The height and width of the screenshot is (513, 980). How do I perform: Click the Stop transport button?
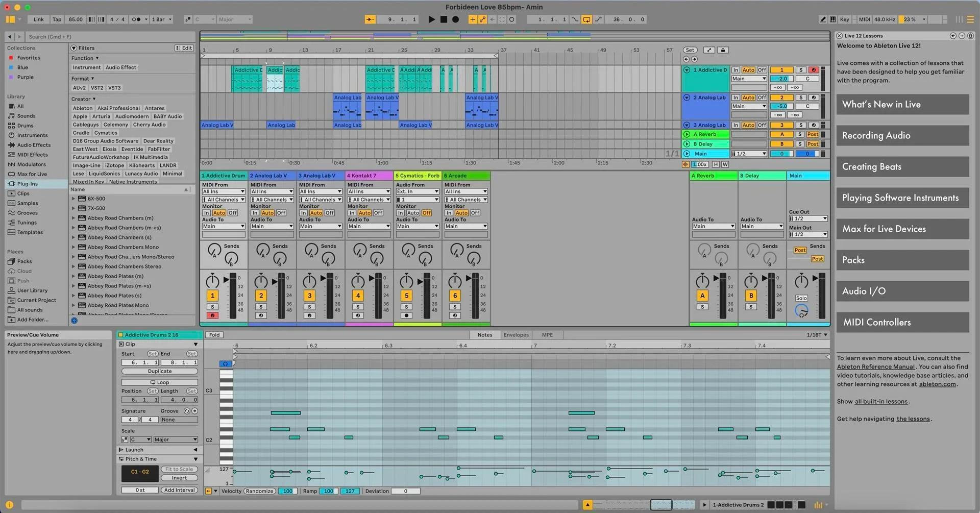click(x=444, y=19)
